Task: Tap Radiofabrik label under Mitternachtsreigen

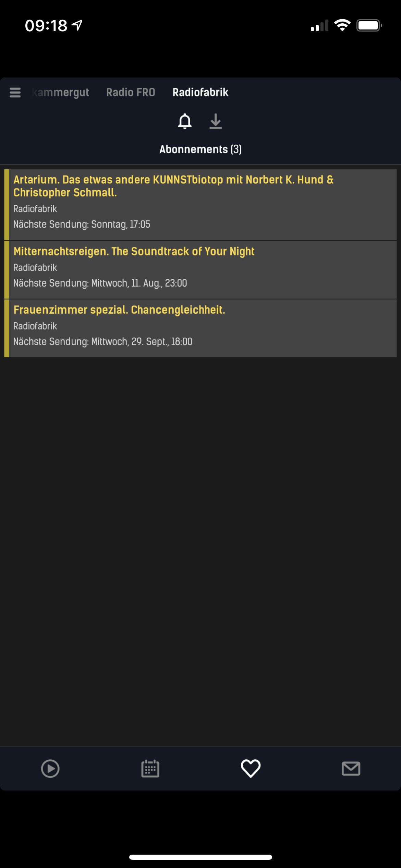Action: point(35,268)
